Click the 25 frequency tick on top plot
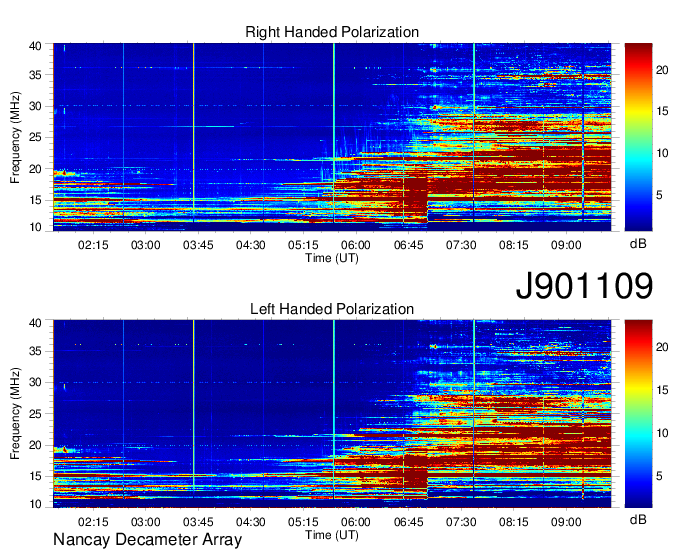The height and width of the screenshot is (552, 680). click(35, 137)
